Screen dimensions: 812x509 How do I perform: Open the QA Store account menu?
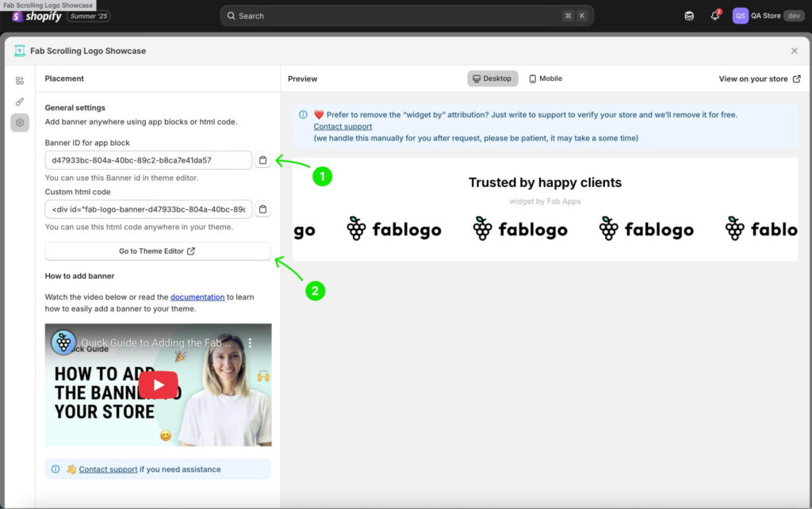tap(768, 16)
